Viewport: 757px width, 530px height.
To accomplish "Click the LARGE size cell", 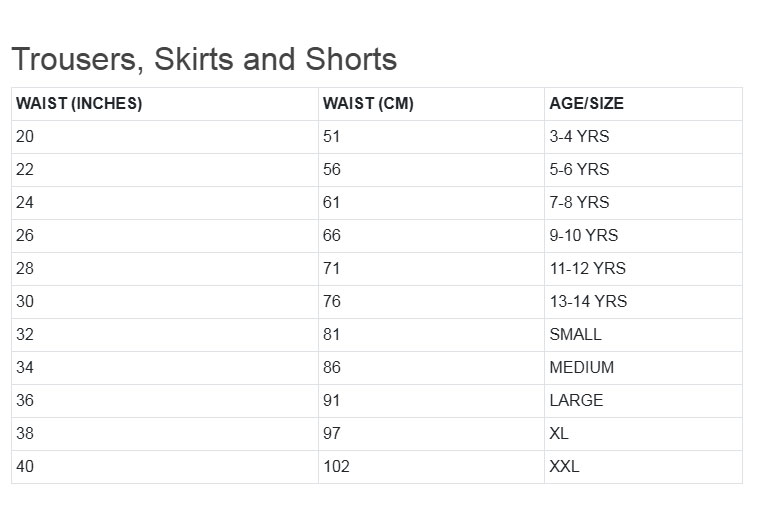I will pyautogui.click(x=576, y=400).
